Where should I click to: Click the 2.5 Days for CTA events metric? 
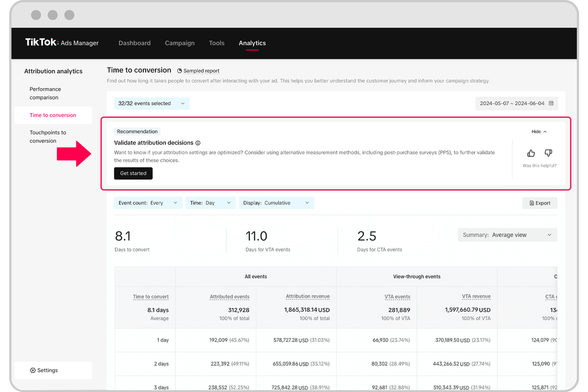[379, 240]
